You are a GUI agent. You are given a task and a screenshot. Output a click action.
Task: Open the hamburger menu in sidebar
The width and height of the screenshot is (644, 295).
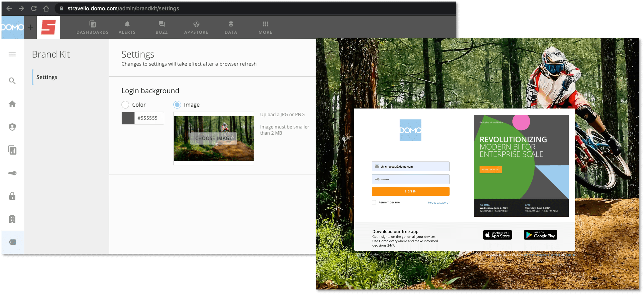click(12, 54)
